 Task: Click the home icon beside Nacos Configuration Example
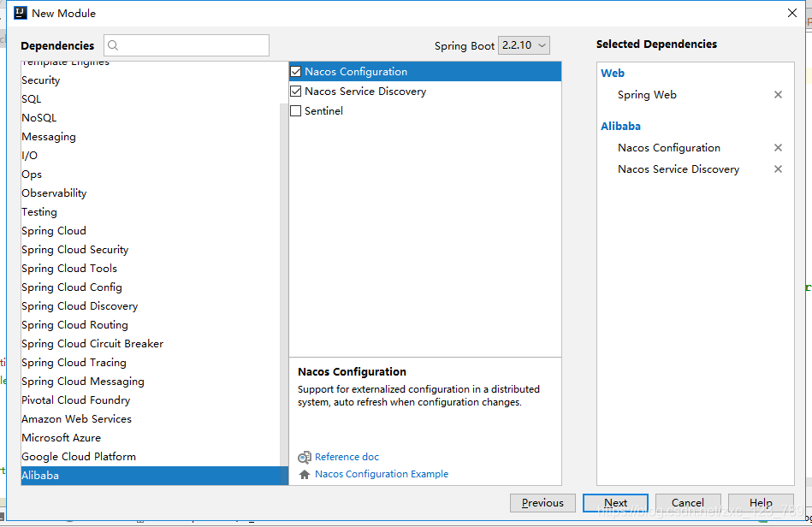tap(305, 474)
